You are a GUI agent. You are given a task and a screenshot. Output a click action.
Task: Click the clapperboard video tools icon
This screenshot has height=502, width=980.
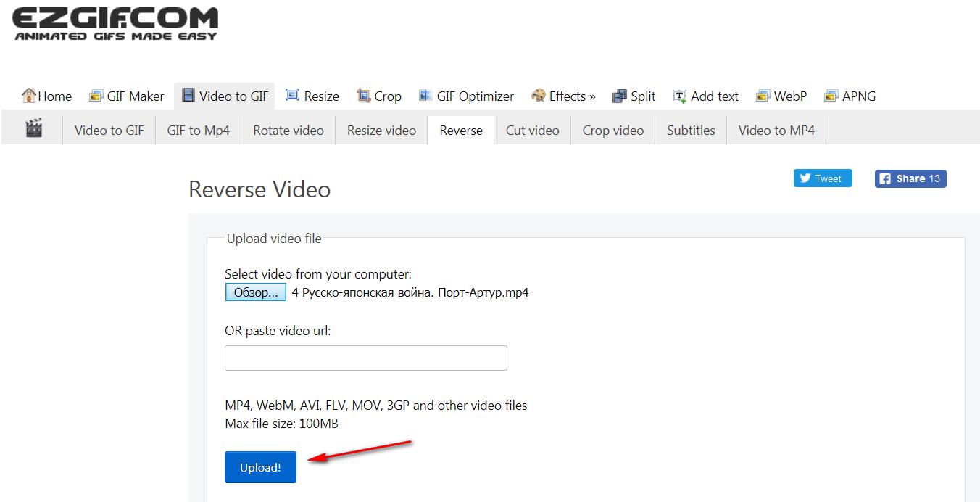tap(33, 129)
